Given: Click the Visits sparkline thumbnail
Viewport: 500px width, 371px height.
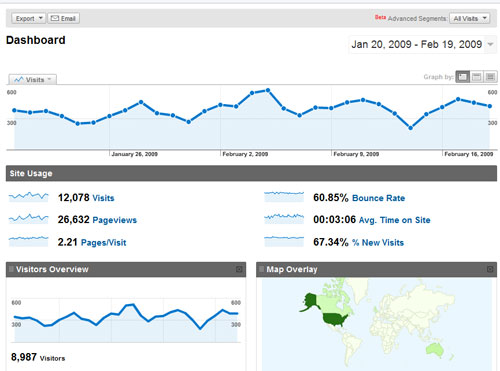Looking at the screenshot, I should (x=29, y=197).
